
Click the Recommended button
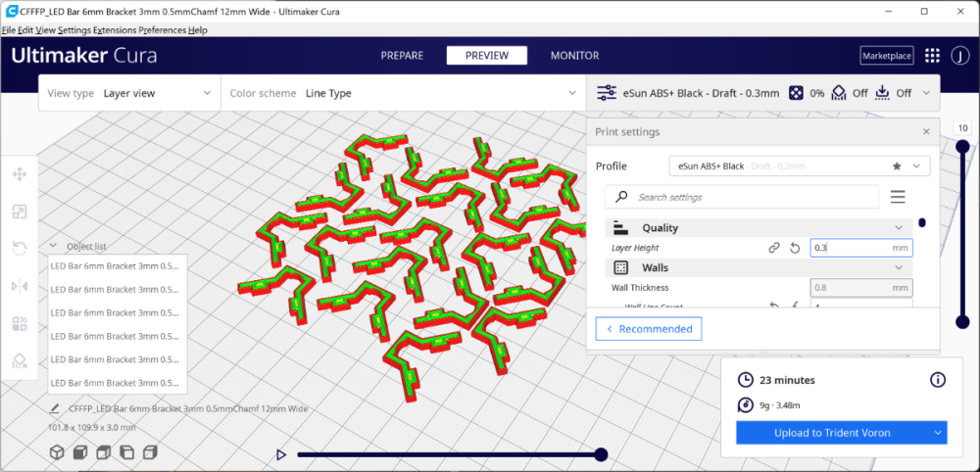[648, 328]
